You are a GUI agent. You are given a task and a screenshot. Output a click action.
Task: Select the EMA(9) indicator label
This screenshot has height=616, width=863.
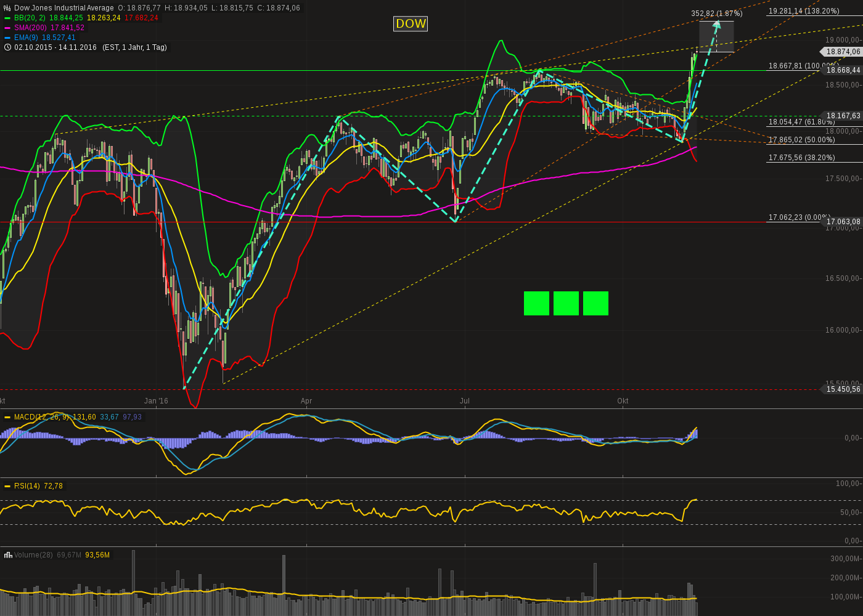tap(27, 38)
